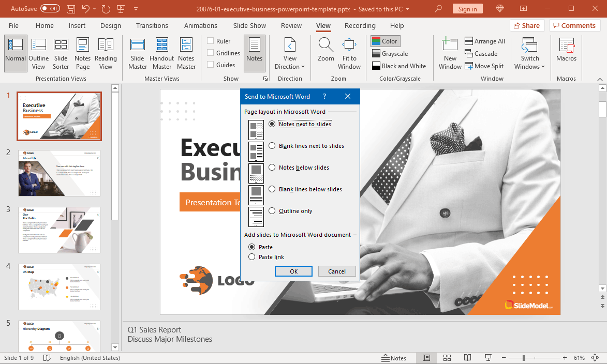Viewport: 607px width, 364px height.
Task: Click the Sign in button
Action: (x=467, y=8)
